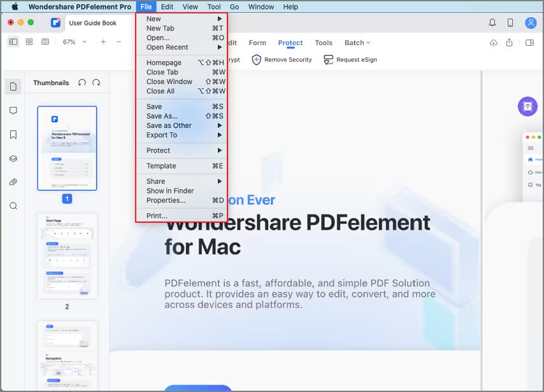The width and height of the screenshot is (544, 392).
Task: Open the Go menu
Action: [x=234, y=6]
